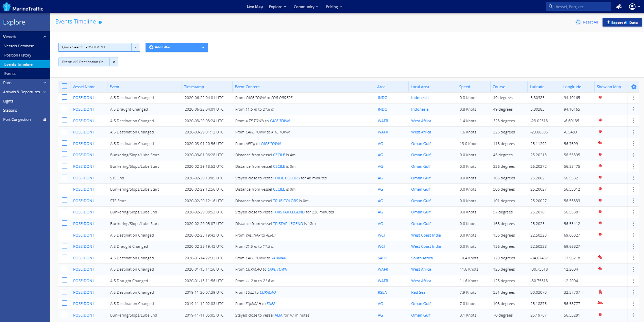Open row options for STS Start row
644x322 pixels.
[x=633, y=201]
